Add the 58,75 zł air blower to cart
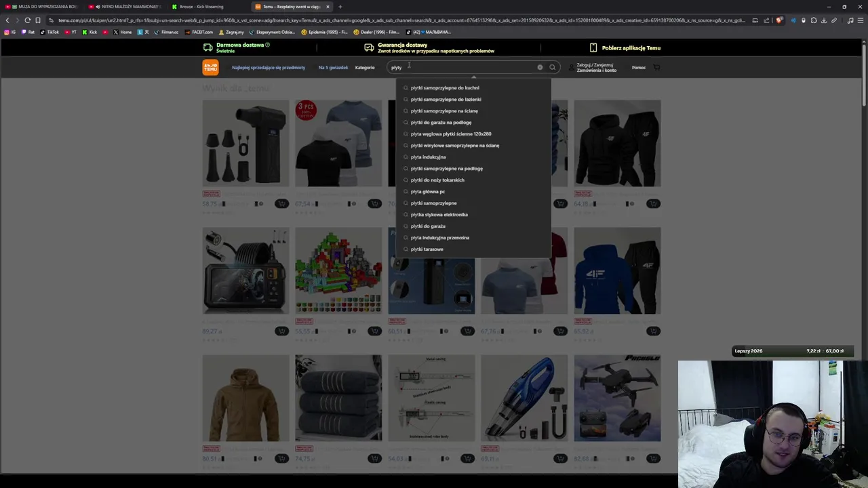The height and width of the screenshot is (488, 868). click(281, 203)
